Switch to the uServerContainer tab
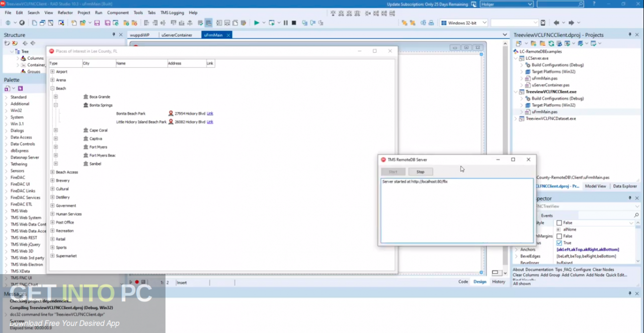This screenshot has height=333, width=644. pos(177,35)
